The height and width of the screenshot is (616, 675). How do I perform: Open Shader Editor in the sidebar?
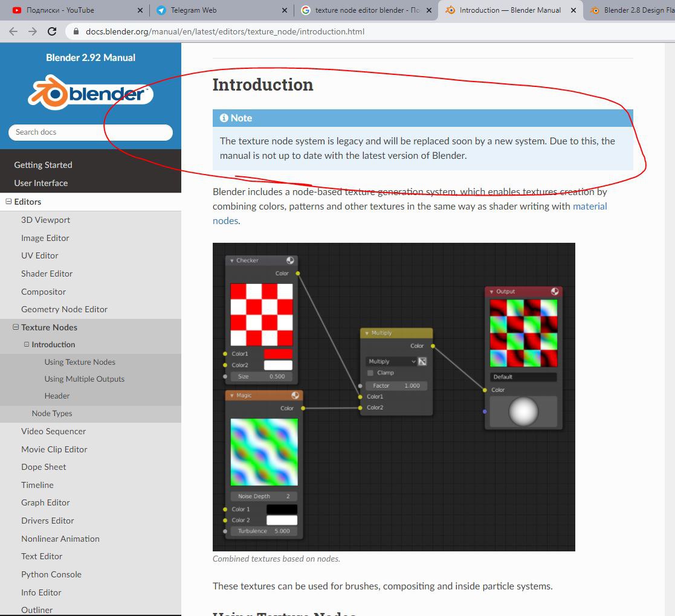(47, 274)
